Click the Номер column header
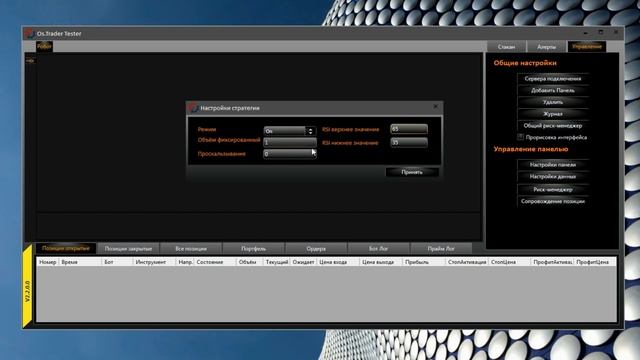The width and height of the screenshot is (640, 360). [48, 262]
